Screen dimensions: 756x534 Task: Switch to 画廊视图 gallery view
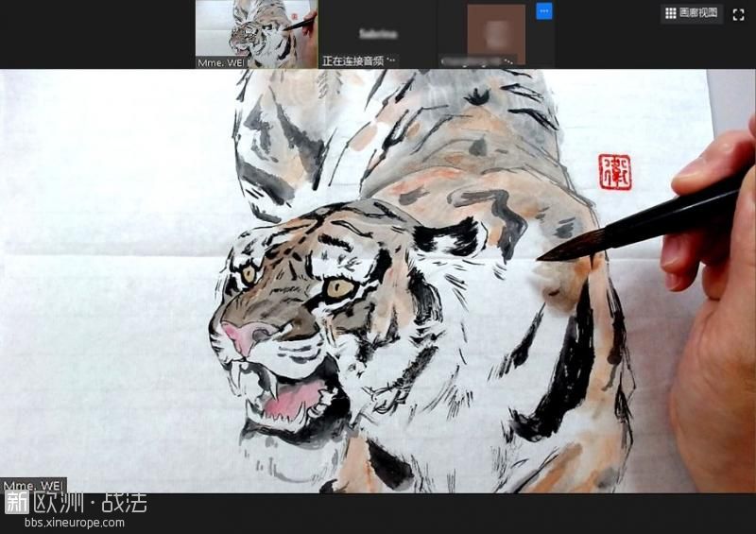697,13
